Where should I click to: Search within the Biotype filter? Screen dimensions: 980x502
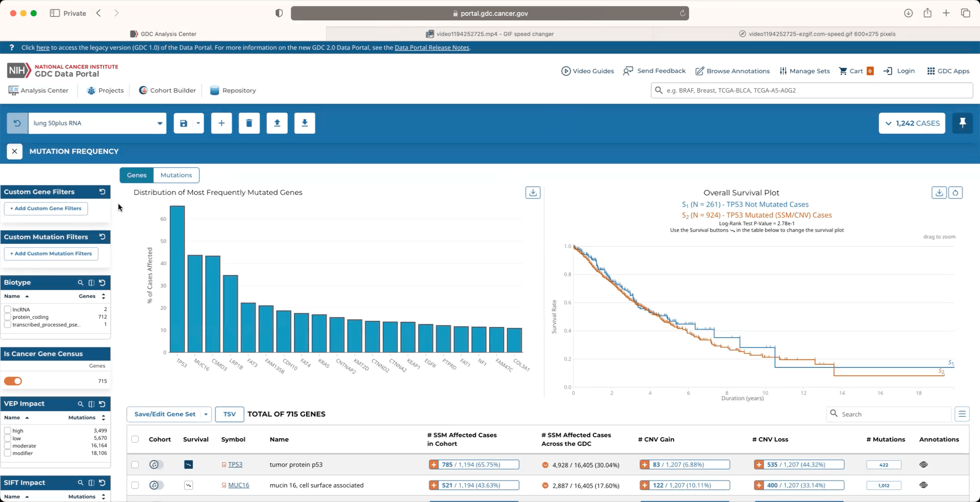pyautogui.click(x=80, y=283)
